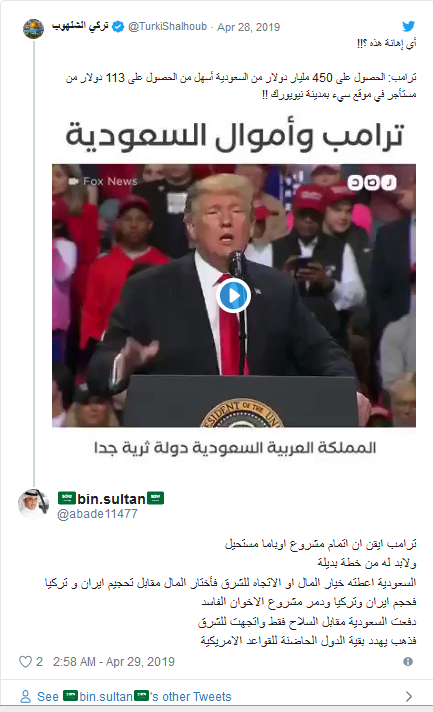The height and width of the screenshot is (712, 433).
Task: Click the video logo at top right
Action: [372, 183]
